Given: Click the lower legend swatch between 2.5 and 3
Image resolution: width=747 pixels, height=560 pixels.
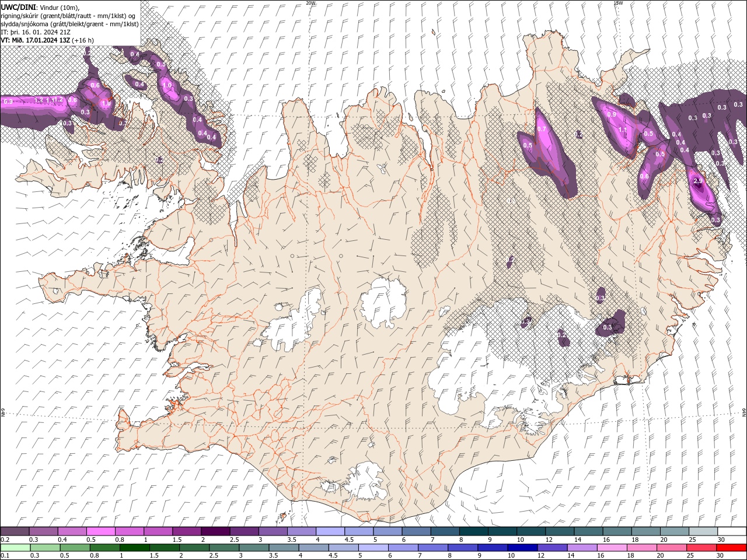Looking at the screenshot, I should 224,548.
